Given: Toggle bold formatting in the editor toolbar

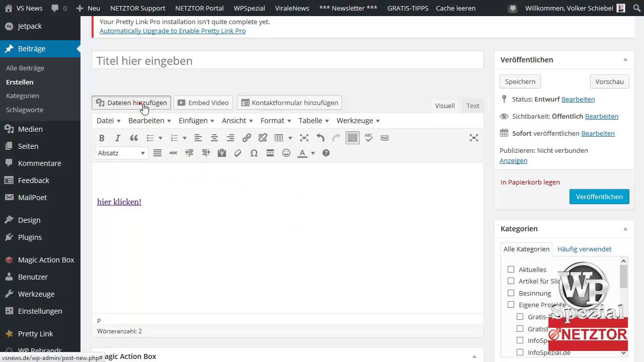Looking at the screenshot, I should point(102,138).
